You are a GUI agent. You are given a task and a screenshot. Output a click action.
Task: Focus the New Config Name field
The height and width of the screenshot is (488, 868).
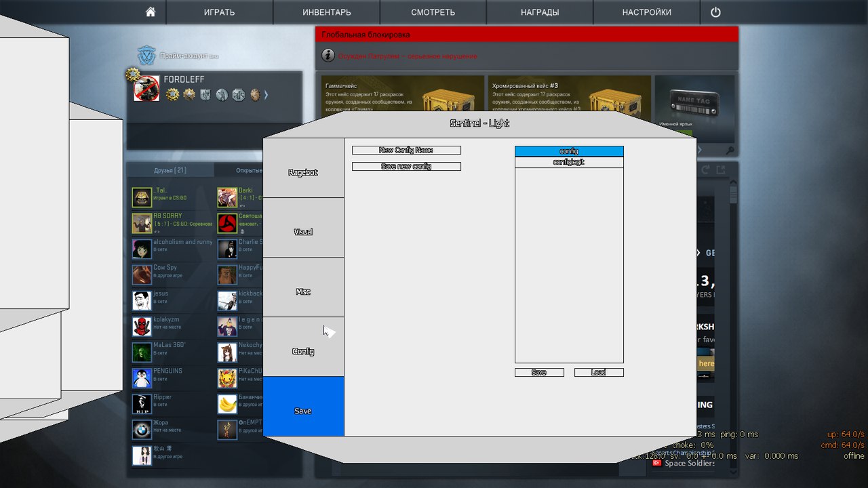pyautogui.click(x=406, y=150)
